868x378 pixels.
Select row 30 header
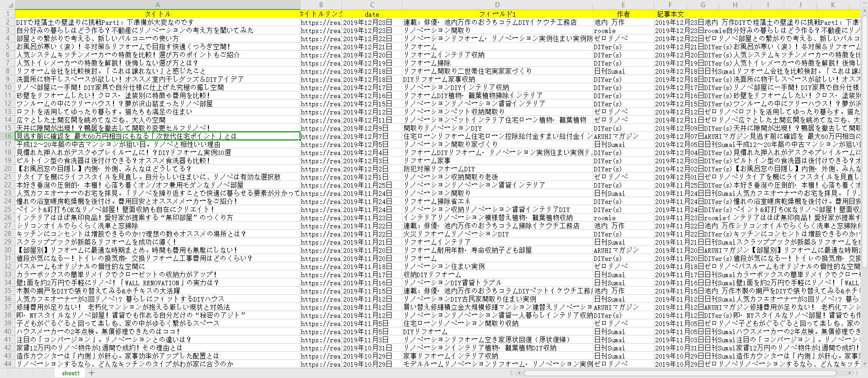[x=7, y=250]
